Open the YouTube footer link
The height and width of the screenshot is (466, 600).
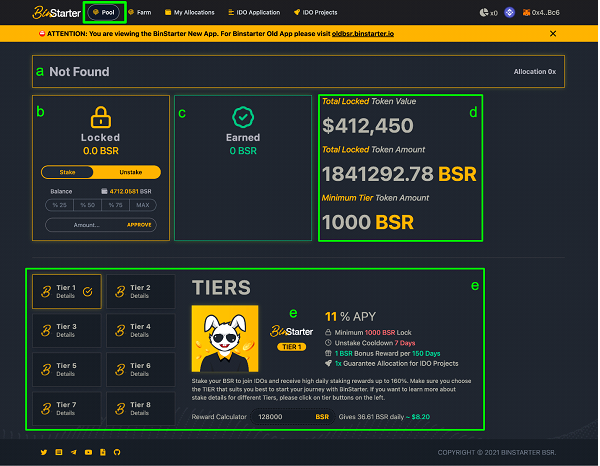click(88, 452)
